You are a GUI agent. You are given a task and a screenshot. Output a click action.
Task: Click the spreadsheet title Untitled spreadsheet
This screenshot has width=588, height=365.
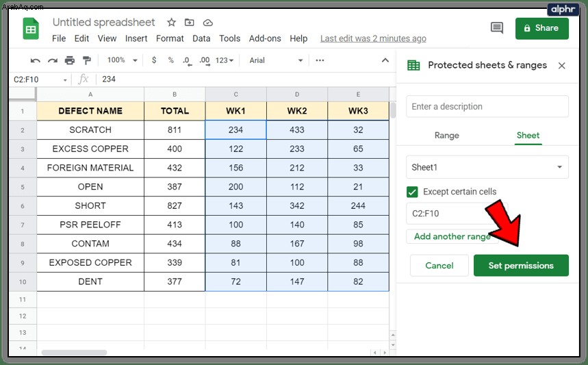(103, 23)
